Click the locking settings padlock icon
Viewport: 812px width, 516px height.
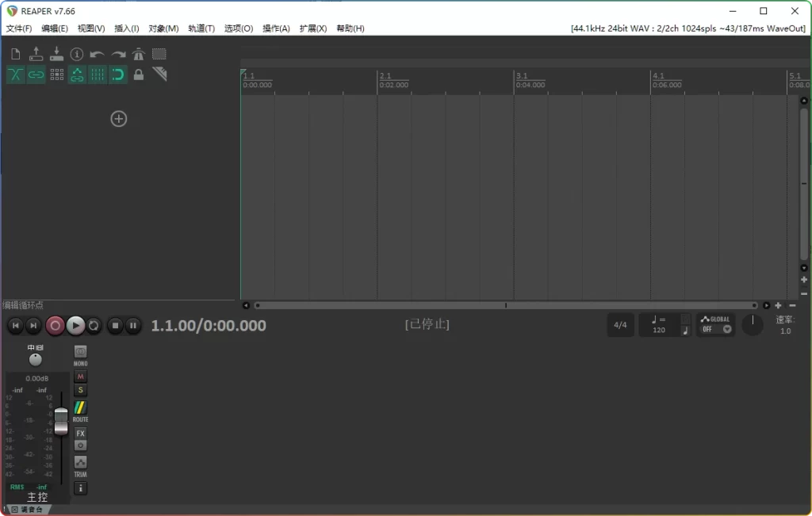tap(138, 75)
